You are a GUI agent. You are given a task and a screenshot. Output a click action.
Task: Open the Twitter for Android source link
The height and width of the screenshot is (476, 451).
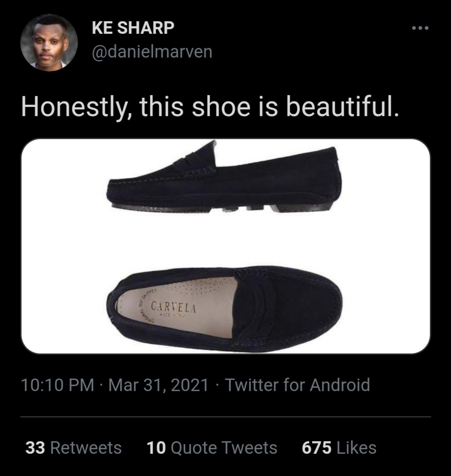[297, 385]
